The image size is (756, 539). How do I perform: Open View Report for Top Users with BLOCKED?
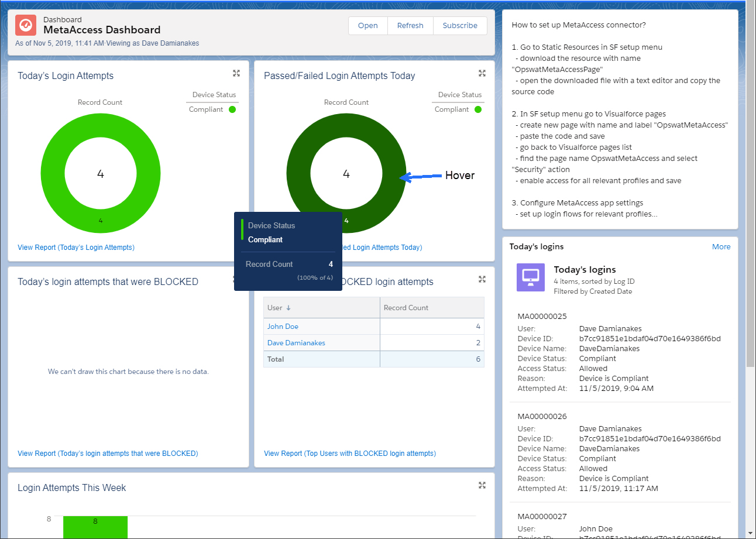[350, 454]
